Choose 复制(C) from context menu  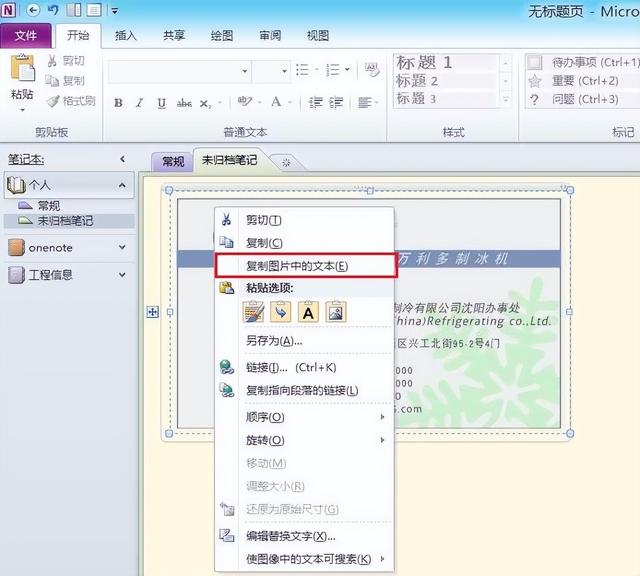(304, 243)
